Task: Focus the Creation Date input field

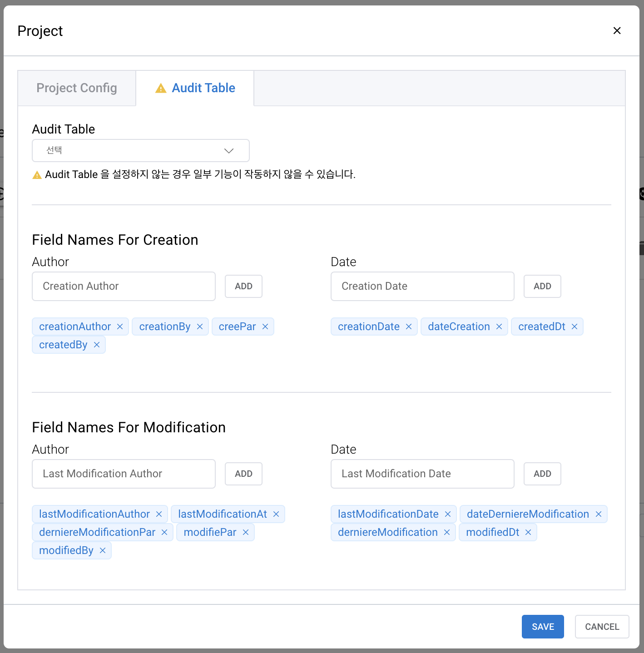Action: point(422,286)
